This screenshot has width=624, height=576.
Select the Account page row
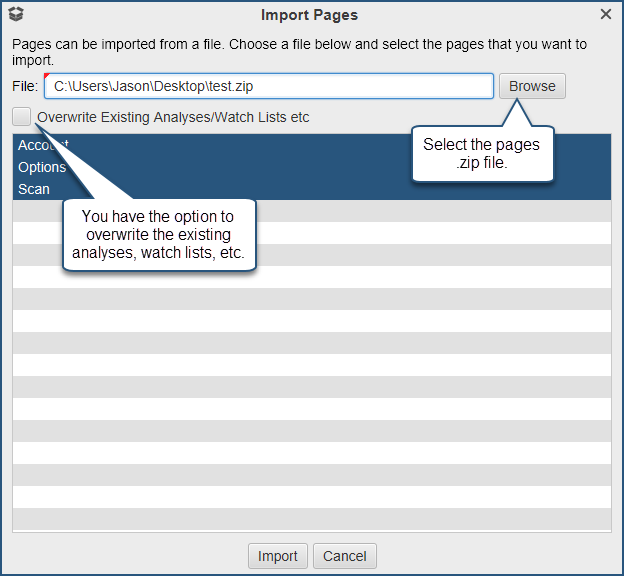300,145
